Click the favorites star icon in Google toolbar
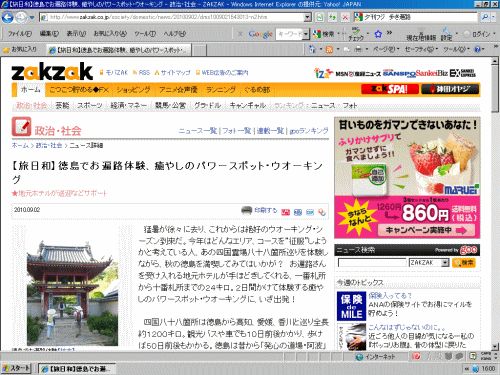The image size is (500, 375). (378, 34)
